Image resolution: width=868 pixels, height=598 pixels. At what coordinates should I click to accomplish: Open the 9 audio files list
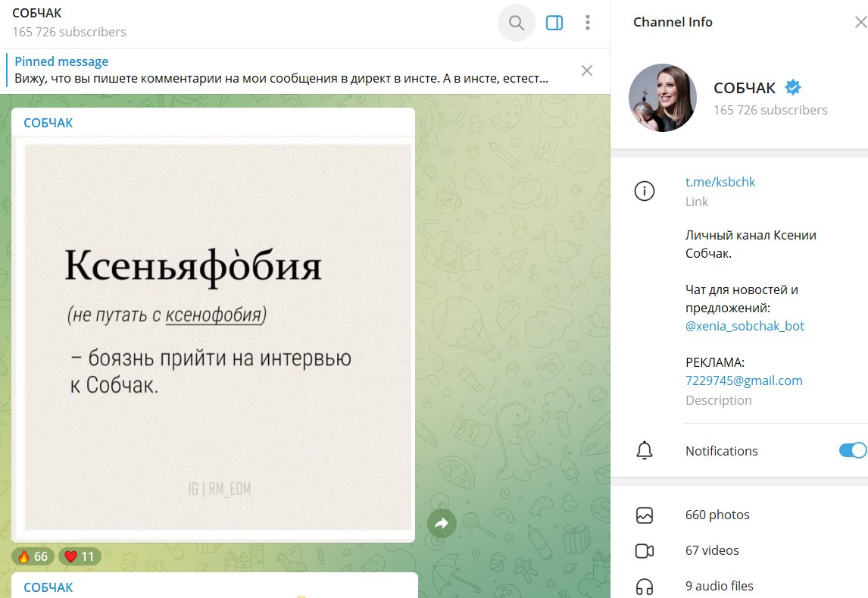click(x=645, y=584)
